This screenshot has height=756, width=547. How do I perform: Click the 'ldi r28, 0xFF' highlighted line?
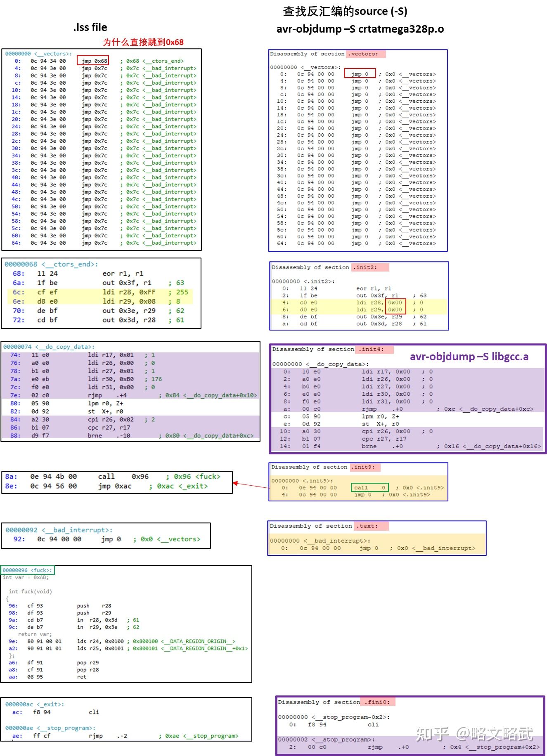pos(129,292)
